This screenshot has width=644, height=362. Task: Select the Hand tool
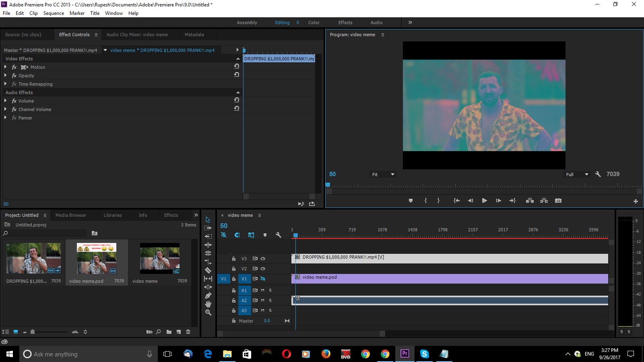(x=208, y=304)
